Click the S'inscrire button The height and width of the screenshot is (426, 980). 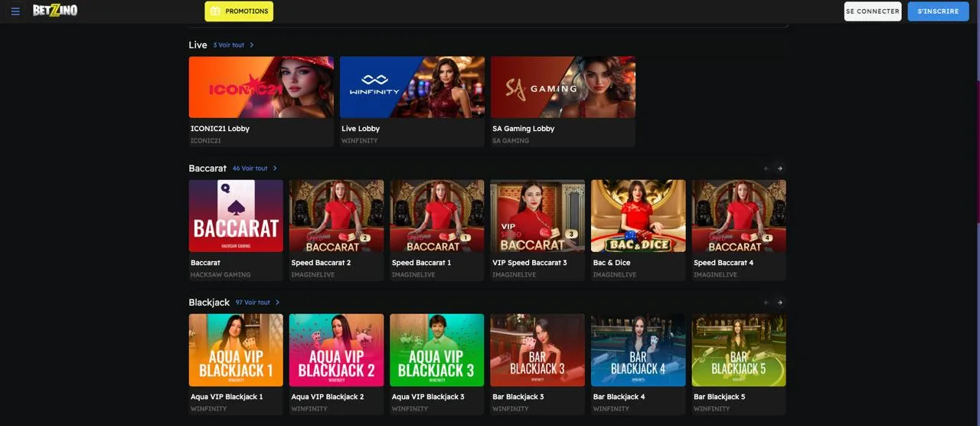point(938,11)
